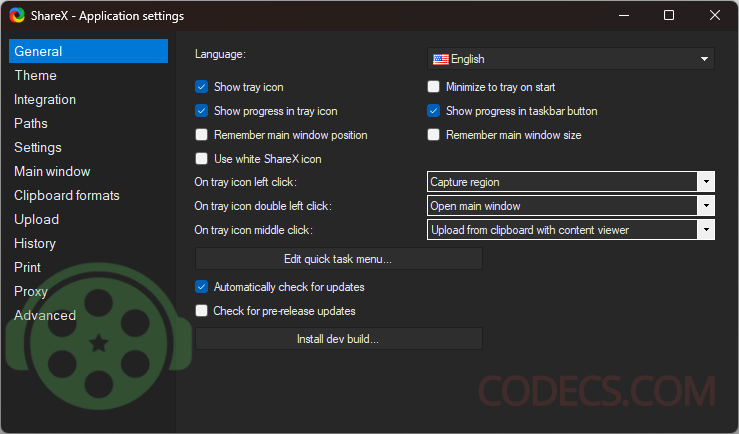Toggle Show progress in taskbar button
The width and height of the screenshot is (739, 434).
(433, 111)
